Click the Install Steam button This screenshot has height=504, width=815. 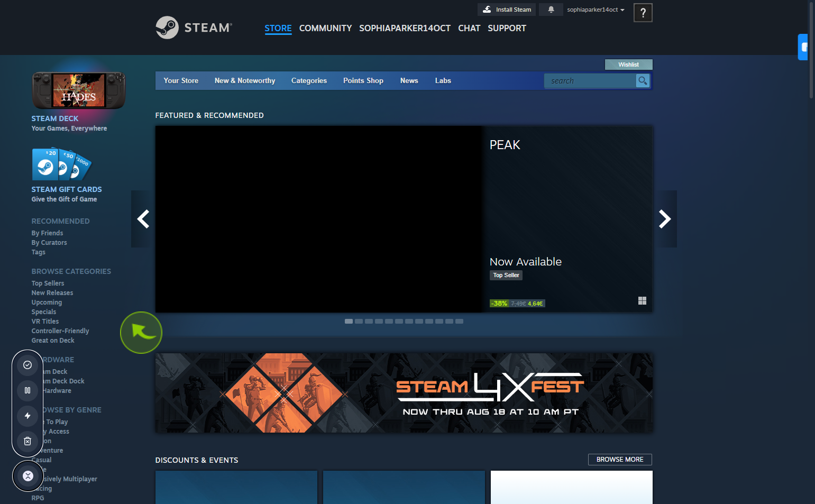pos(507,10)
